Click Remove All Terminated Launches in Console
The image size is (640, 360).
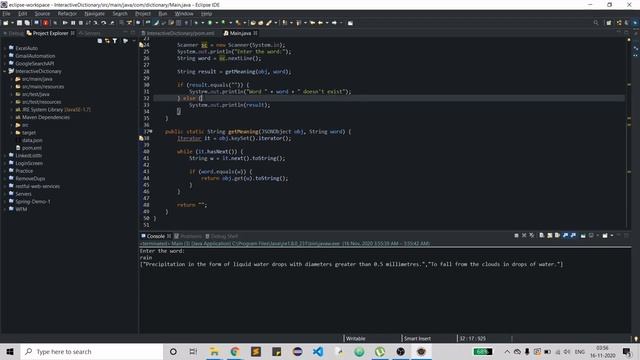click(531, 236)
